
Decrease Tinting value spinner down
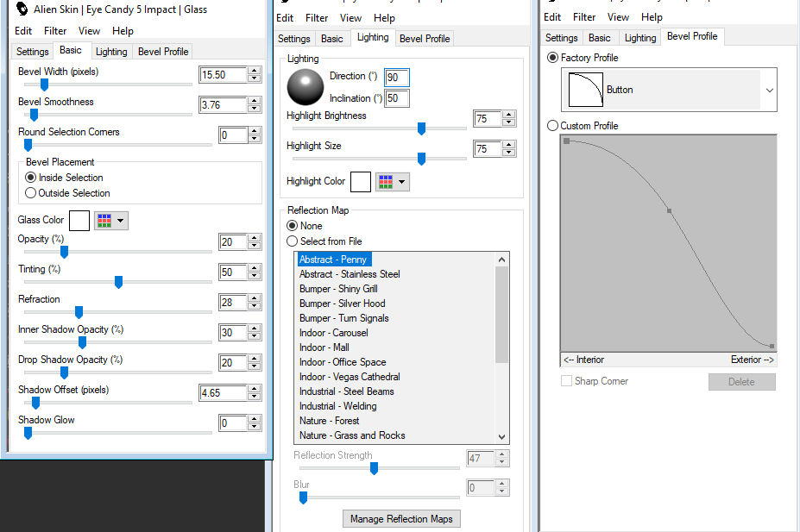(254, 276)
